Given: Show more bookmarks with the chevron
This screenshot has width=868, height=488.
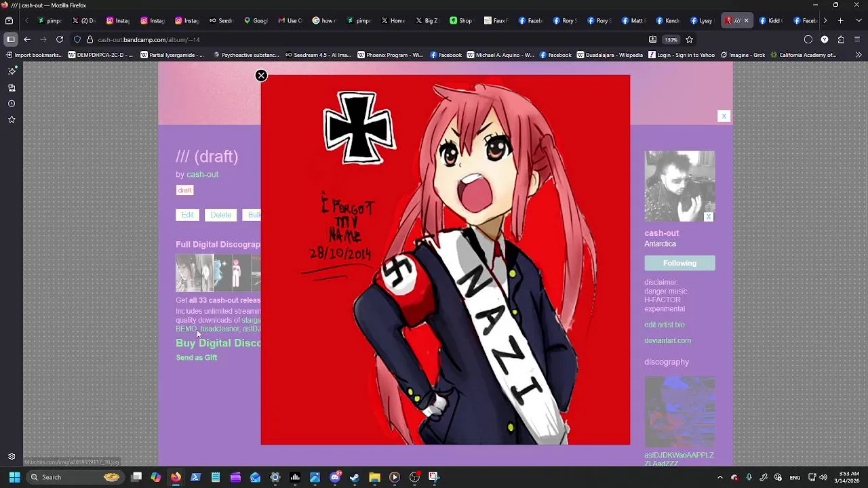Looking at the screenshot, I should (x=859, y=55).
